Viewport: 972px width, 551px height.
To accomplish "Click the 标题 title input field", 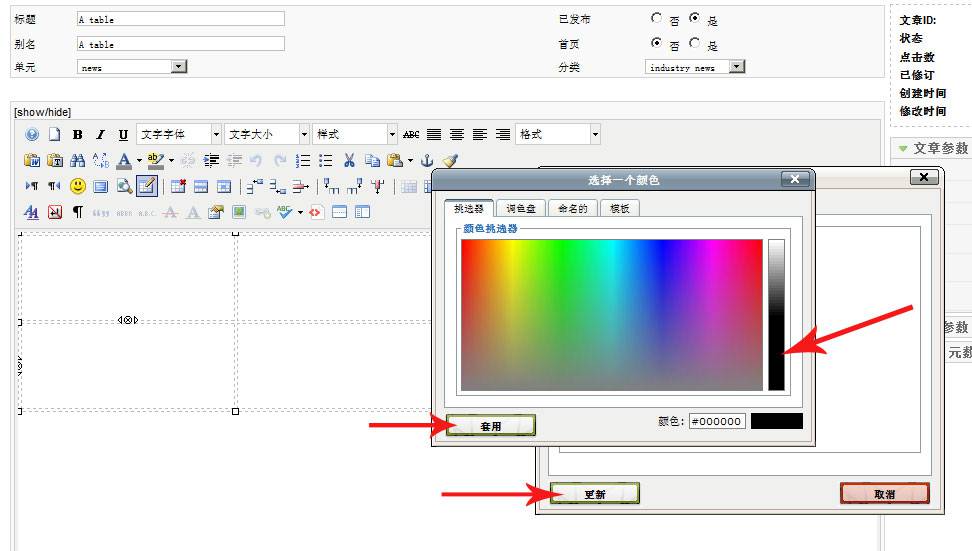I will click(x=181, y=19).
